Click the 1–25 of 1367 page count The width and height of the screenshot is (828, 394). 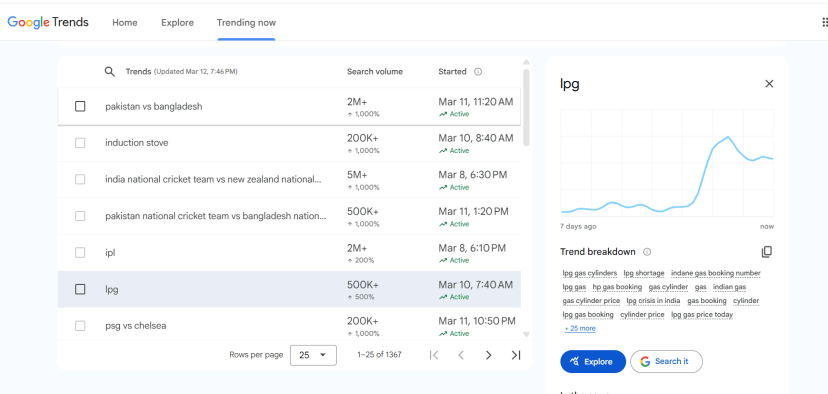click(379, 355)
